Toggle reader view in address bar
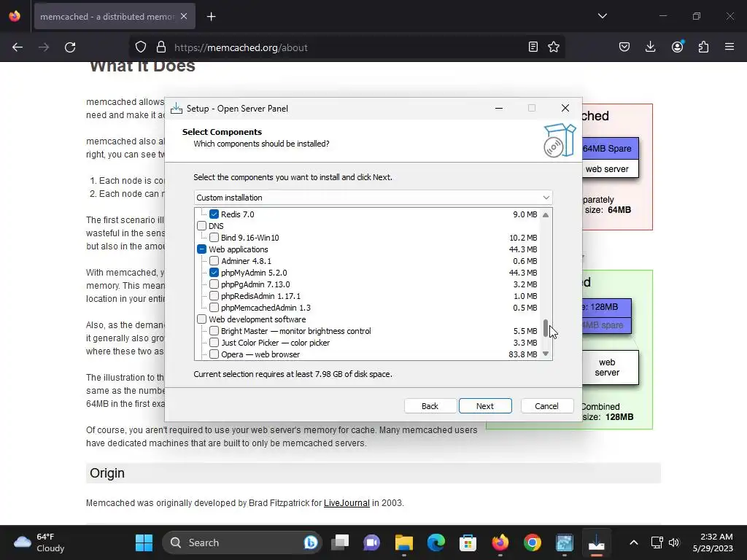The height and width of the screenshot is (560, 747). (533, 47)
